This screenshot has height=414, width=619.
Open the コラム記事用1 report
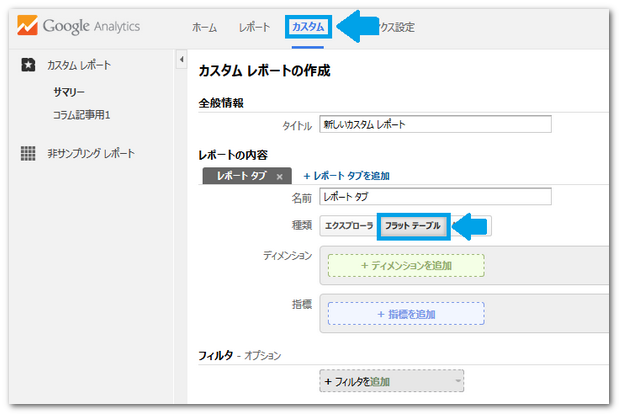tap(81, 115)
